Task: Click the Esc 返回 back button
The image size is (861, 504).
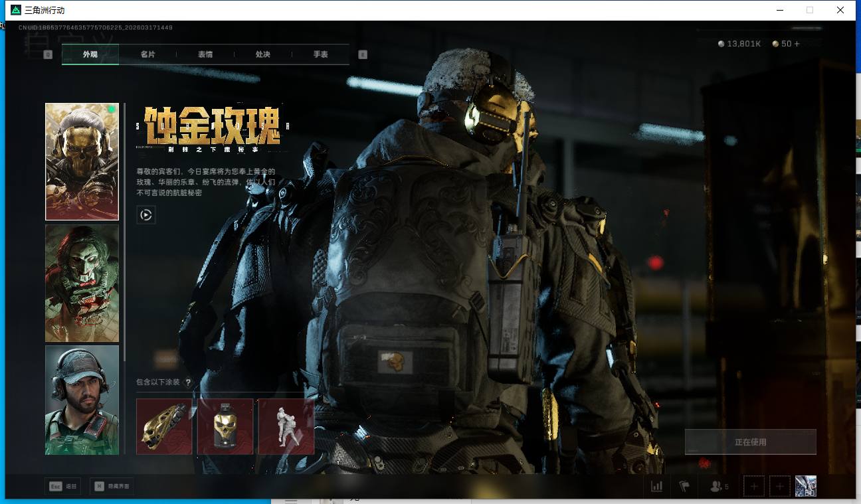Action: [x=62, y=487]
